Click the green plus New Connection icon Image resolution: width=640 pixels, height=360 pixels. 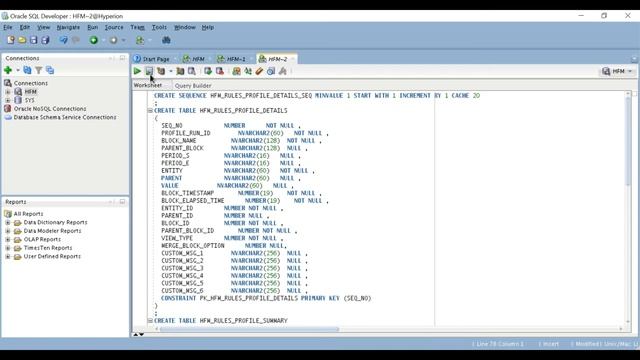pos(8,70)
